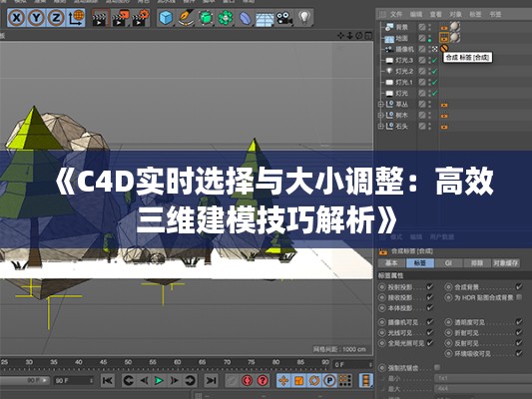Toggle 摄像机可见 checkbox

pyautogui.click(x=430, y=322)
